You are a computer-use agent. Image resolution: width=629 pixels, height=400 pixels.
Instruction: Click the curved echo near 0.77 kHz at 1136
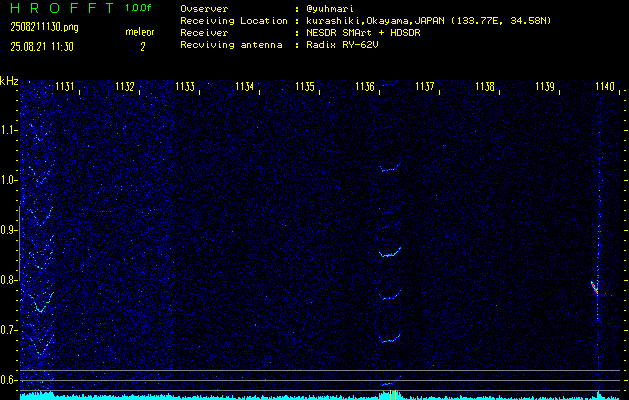[x=390, y=295]
